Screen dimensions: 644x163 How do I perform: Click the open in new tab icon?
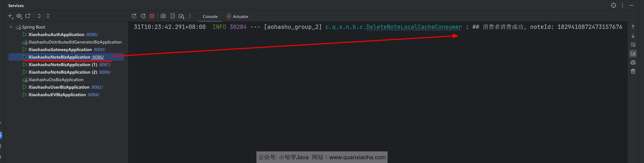pyautogui.click(x=28, y=16)
